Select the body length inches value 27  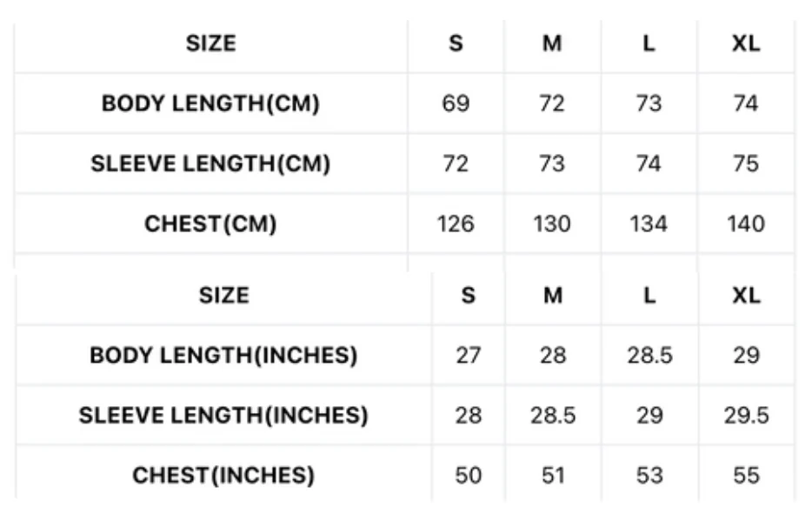[468, 356]
